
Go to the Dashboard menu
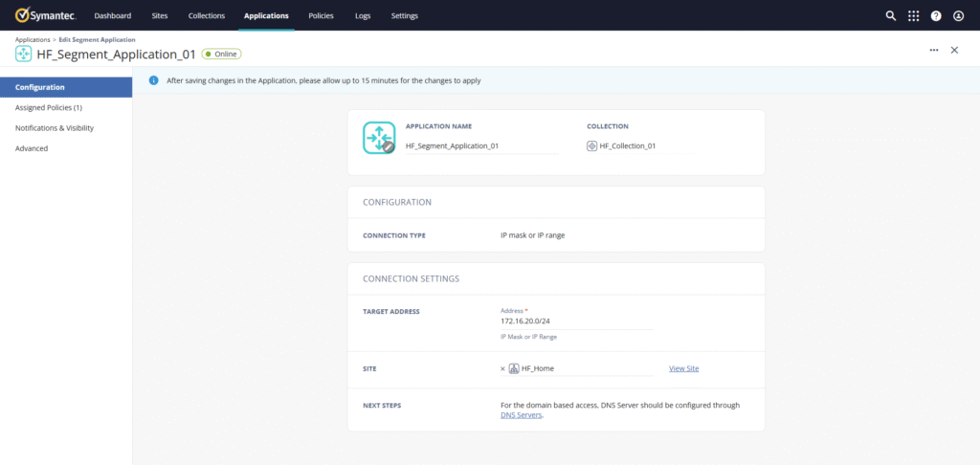click(113, 15)
